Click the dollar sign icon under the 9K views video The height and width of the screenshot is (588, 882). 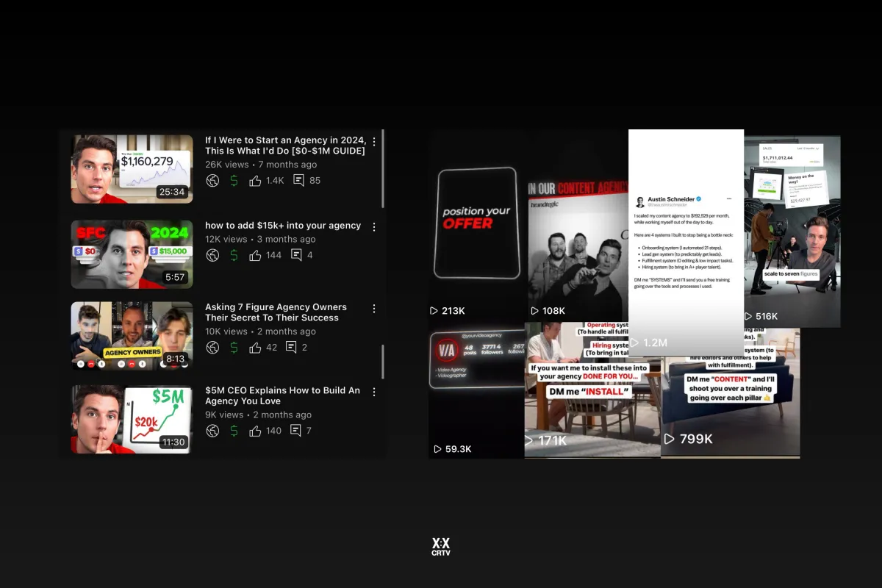234,431
